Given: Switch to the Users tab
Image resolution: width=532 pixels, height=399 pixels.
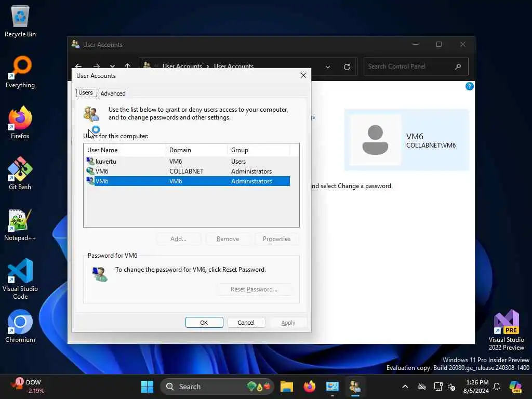Looking at the screenshot, I should [x=86, y=92].
